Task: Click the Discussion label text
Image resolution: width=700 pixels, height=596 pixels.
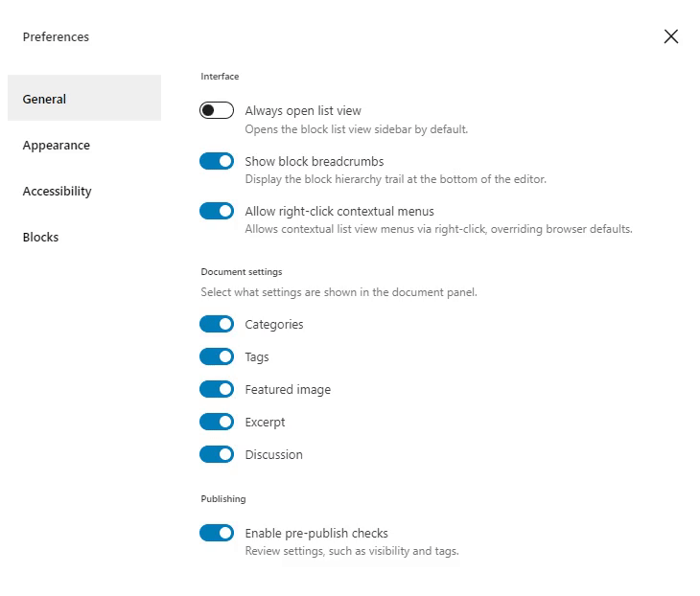Action: point(273,454)
